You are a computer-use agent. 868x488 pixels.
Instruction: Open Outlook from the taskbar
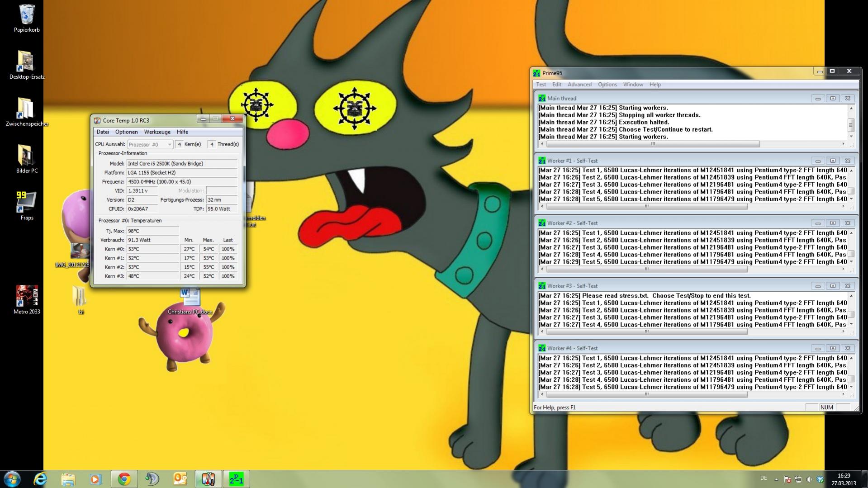(x=180, y=479)
